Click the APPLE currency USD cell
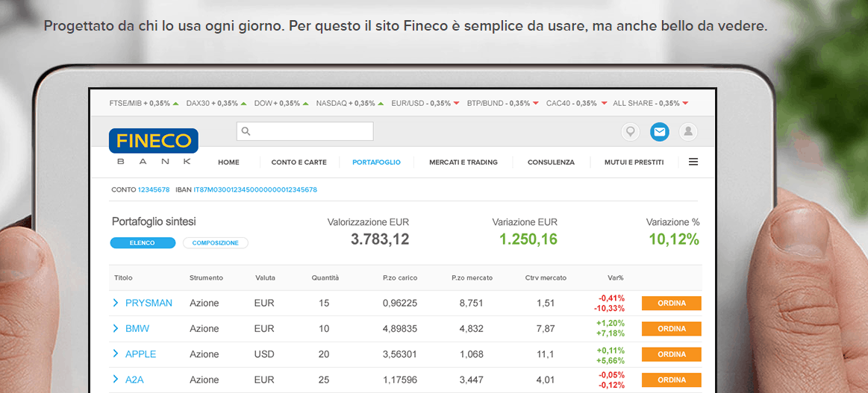Screen dimensions: 868x393 pyautogui.click(x=265, y=354)
